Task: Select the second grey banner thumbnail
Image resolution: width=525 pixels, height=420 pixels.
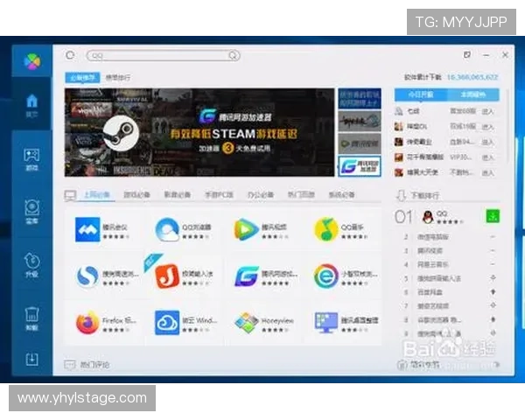Action: pos(360,121)
